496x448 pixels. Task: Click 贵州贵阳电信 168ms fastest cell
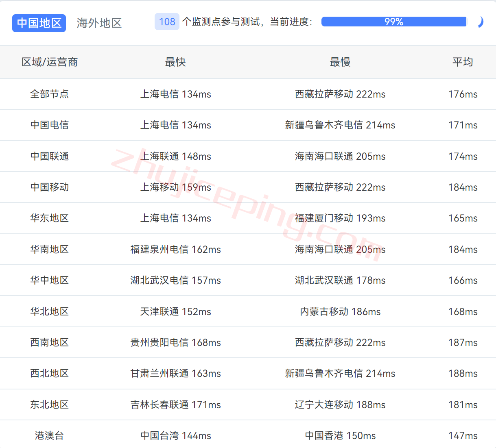tap(176, 343)
